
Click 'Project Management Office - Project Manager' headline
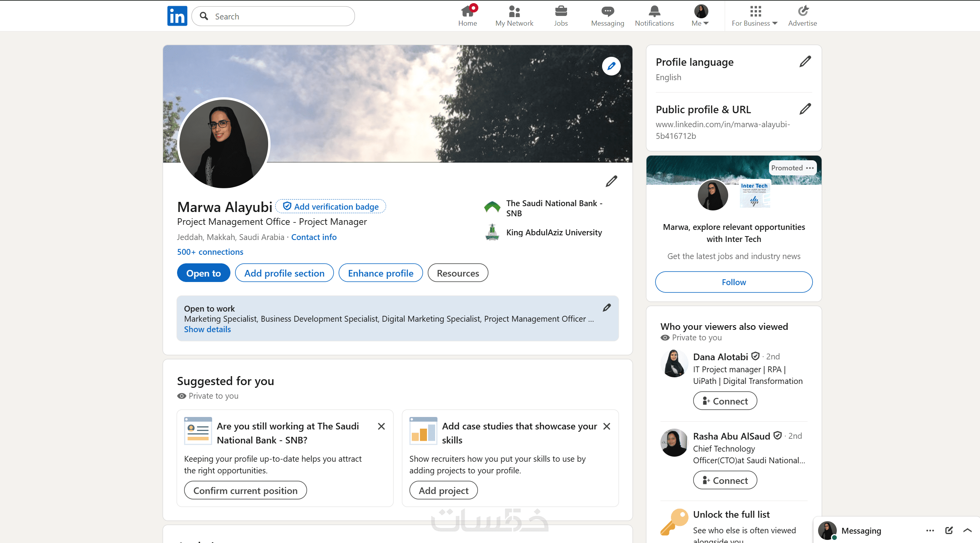coord(272,222)
